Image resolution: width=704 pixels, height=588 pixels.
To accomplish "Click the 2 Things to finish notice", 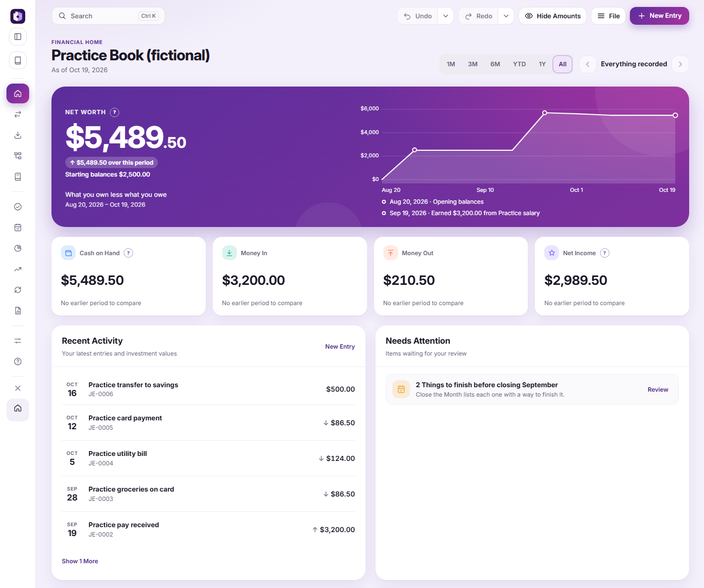I will [532, 389].
